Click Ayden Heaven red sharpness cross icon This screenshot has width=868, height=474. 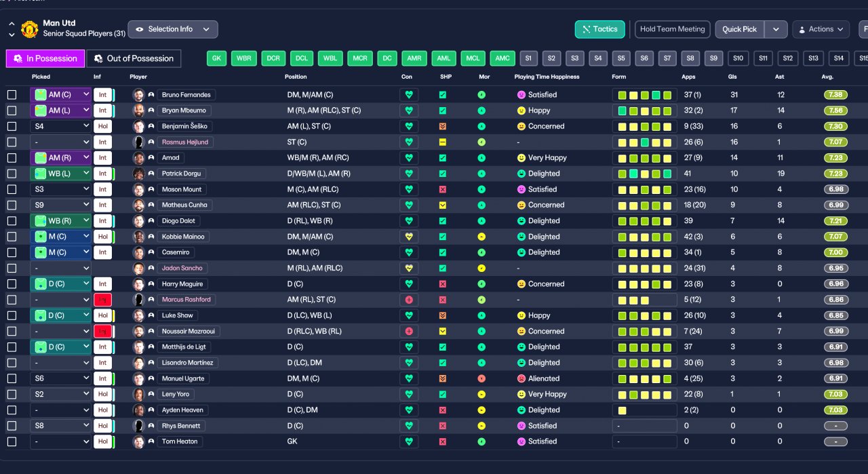[443, 410]
